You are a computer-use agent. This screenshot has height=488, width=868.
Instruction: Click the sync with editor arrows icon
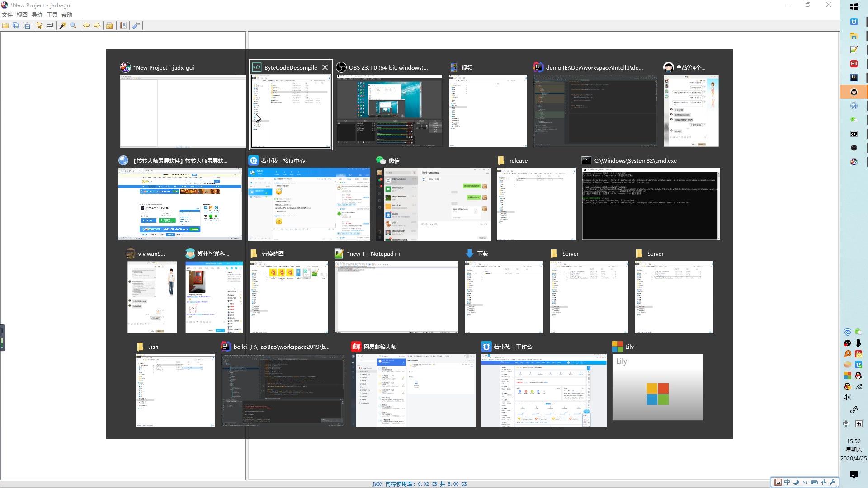pyautogui.click(x=39, y=26)
